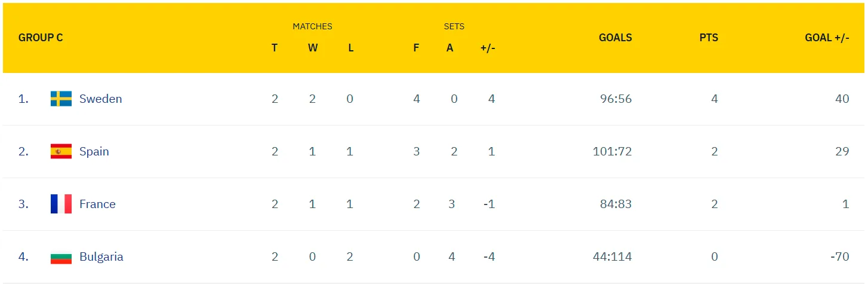
Task: Click Sweden's goals value 96:56
Action: click(x=615, y=99)
